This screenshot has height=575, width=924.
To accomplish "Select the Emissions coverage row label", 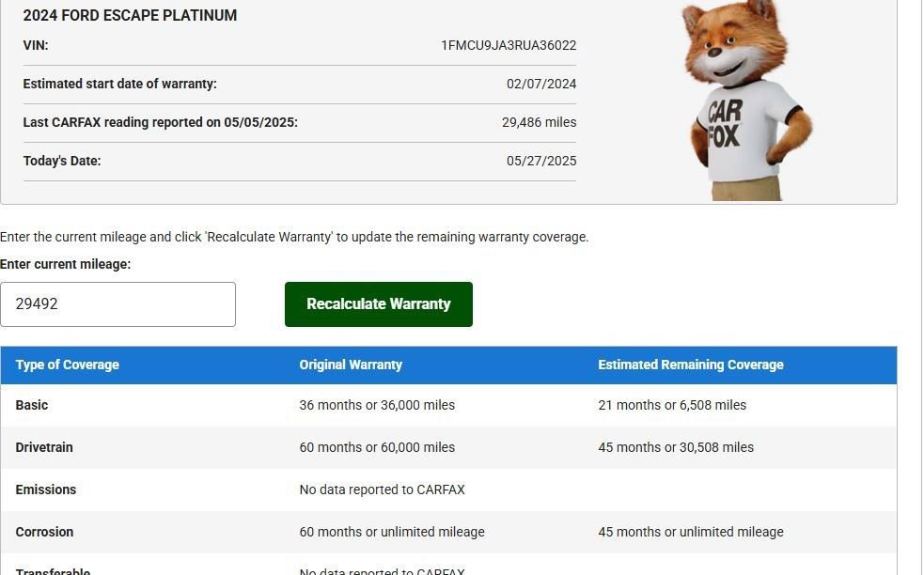I will point(46,490).
